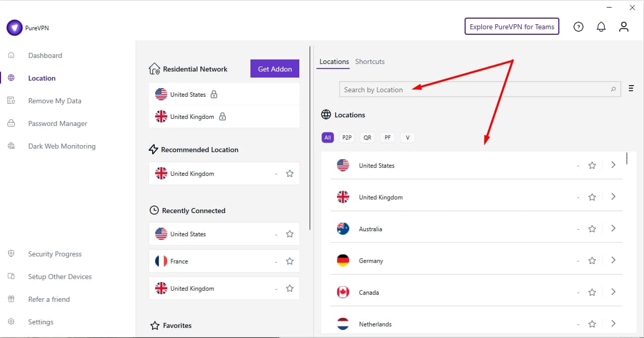Click the United States flag in locations list

pyautogui.click(x=343, y=165)
